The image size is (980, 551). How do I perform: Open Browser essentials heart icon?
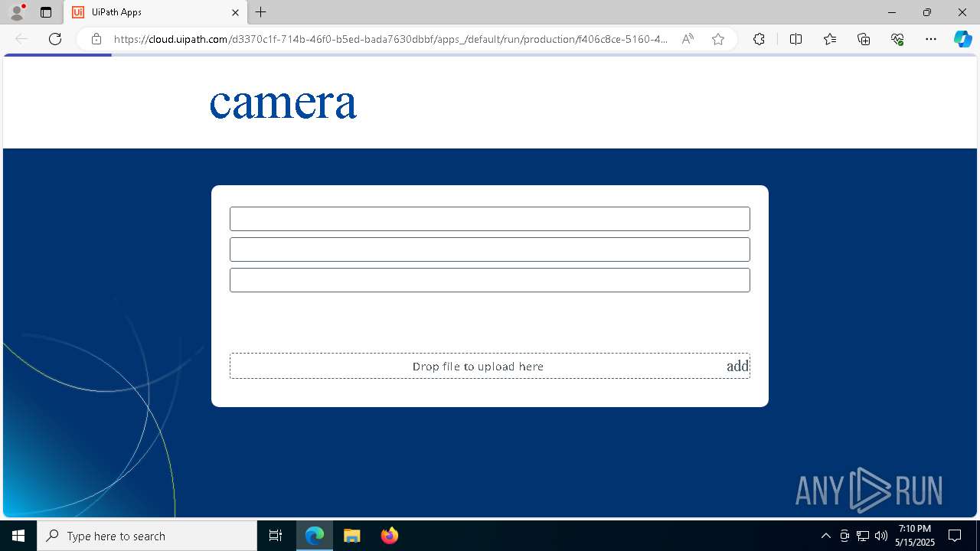[897, 39]
